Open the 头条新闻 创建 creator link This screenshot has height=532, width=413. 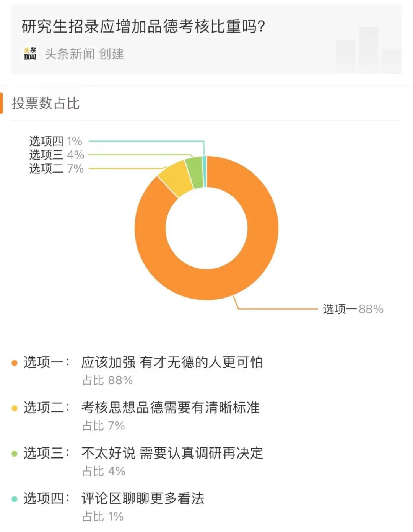(84, 54)
